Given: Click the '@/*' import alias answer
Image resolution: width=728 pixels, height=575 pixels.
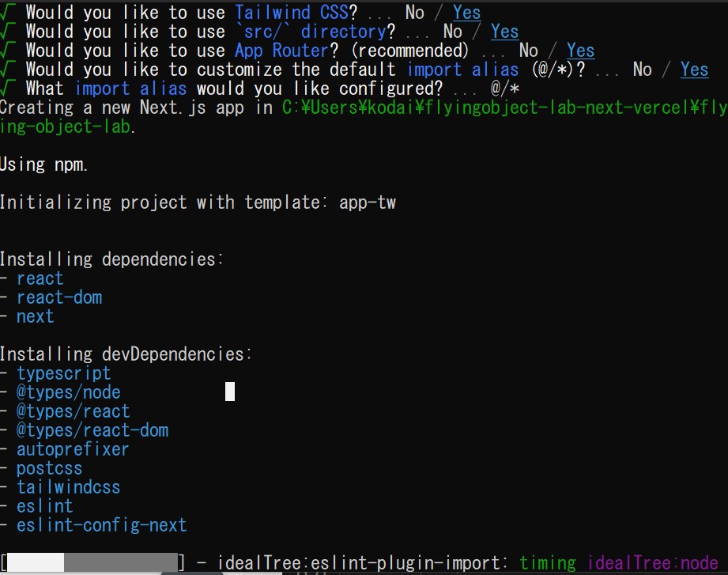Looking at the screenshot, I should [504, 89].
